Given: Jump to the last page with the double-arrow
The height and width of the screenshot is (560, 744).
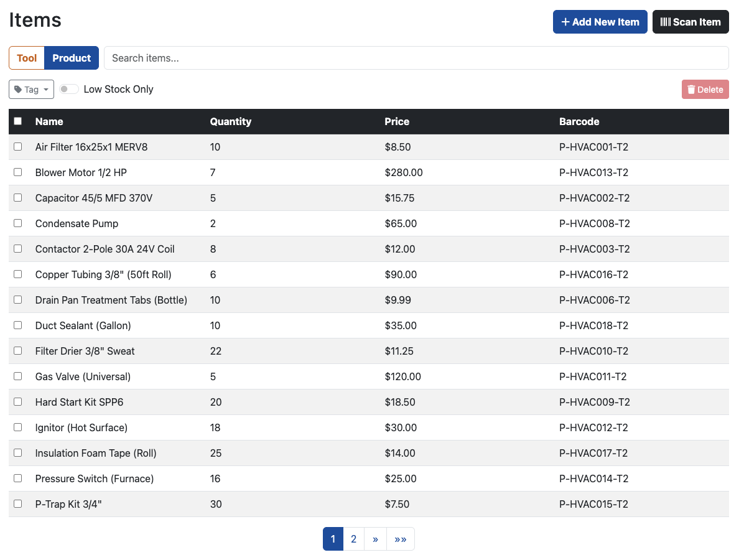Looking at the screenshot, I should click(400, 538).
